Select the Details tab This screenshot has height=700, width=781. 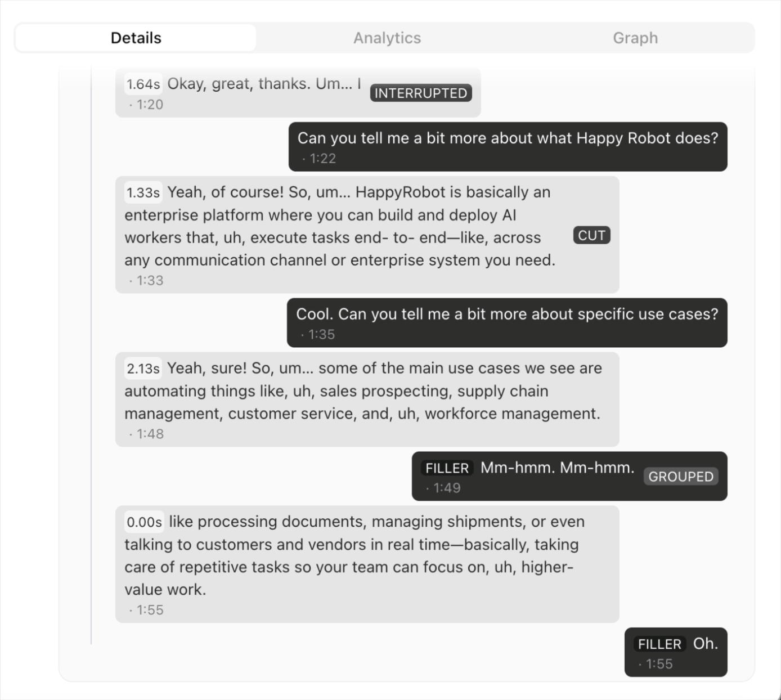coord(136,38)
